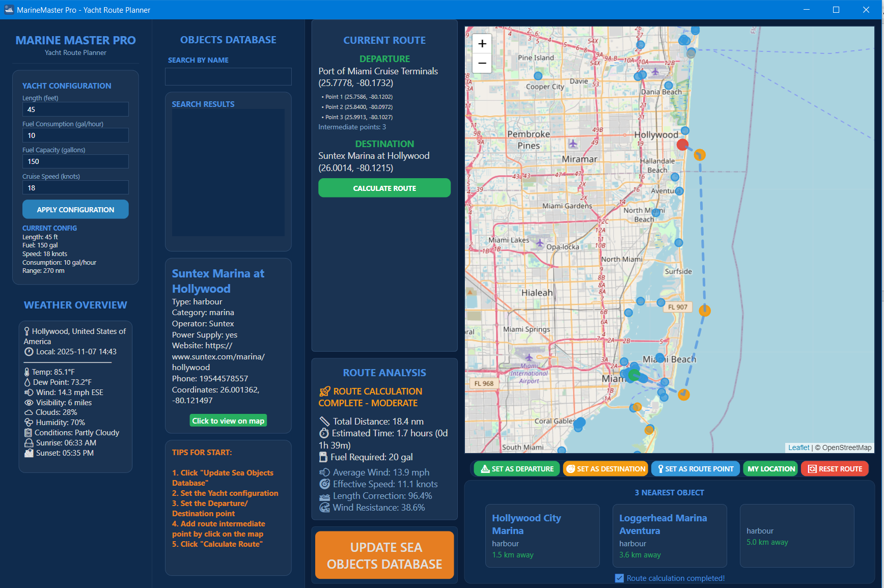This screenshot has height=588, width=884.
Task: Select the Hollywood City Marina card
Action: coord(542,536)
